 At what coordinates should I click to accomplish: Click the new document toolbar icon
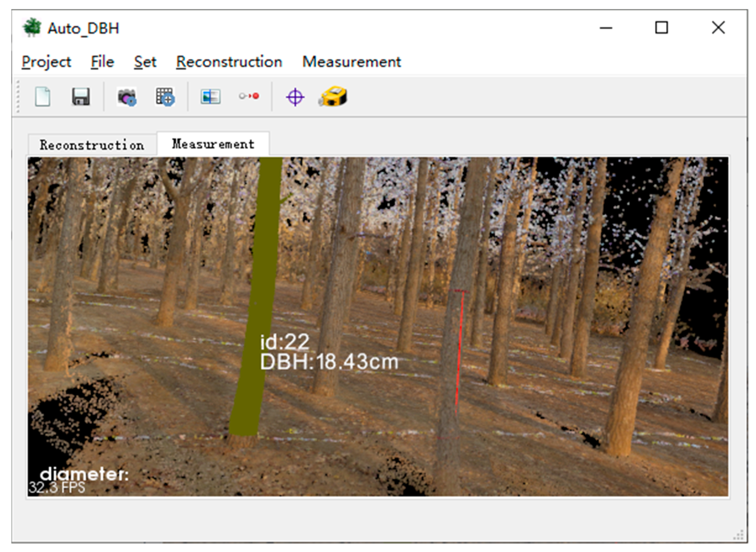(43, 97)
